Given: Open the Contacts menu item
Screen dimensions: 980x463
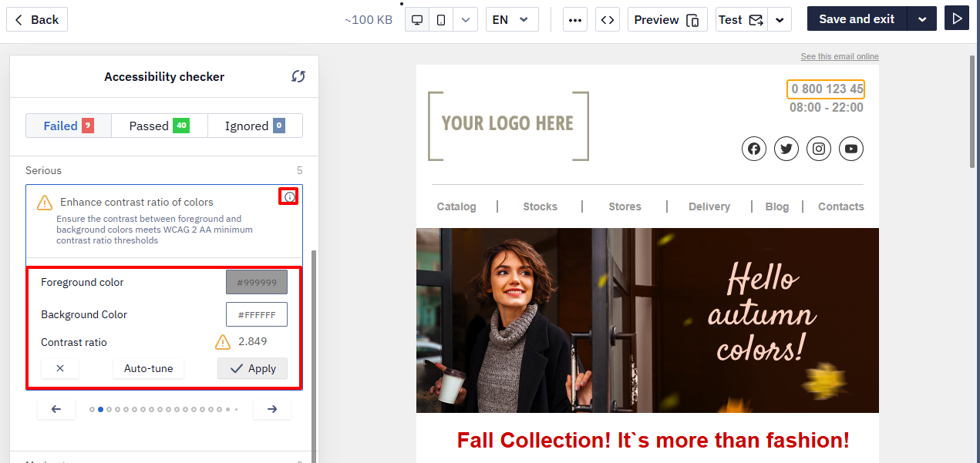Looking at the screenshot, I should pyautogui.click(x=841, y=206).
